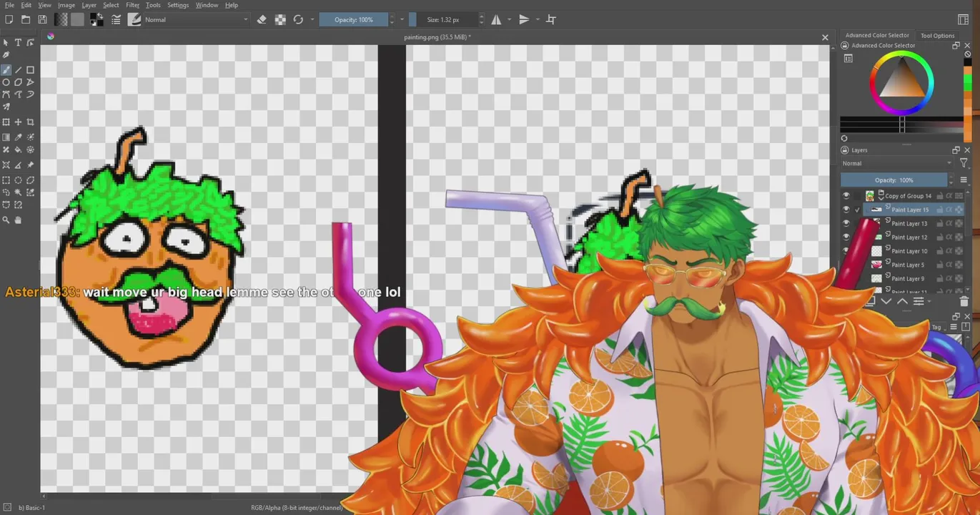Select the Shape Select arrow tool
Screen dimensions: 980x515
tap(6, 43)
